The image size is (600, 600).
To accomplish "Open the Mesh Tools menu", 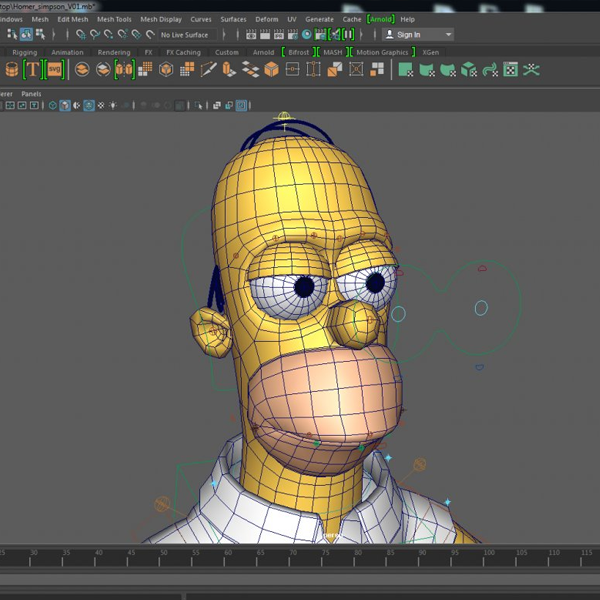I will [x=113, y=19].
